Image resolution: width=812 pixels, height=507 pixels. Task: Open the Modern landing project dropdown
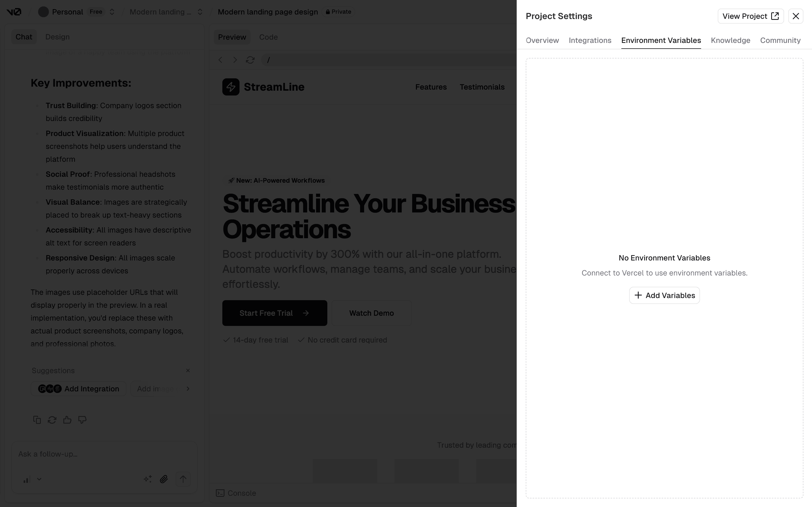(x=200, y=12)
